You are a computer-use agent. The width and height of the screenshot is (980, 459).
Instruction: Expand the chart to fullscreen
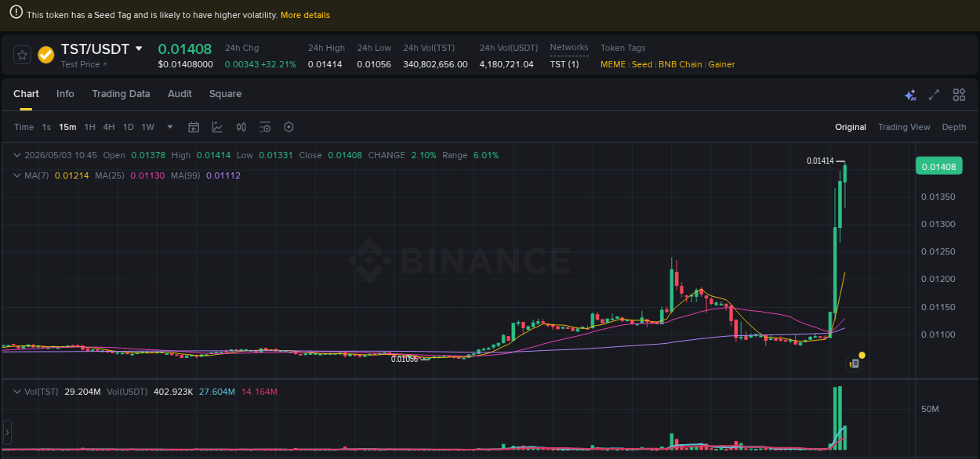tap(934, 95)
